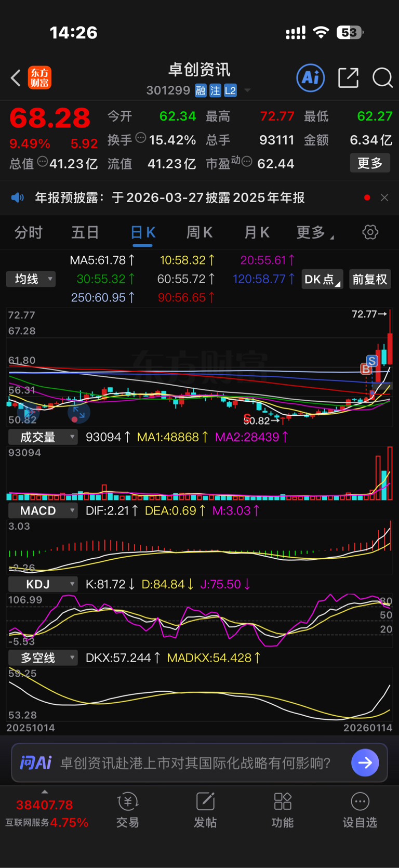399x868 pixels.
Task: Open the 成交量 indicator dropdown
Action: tap(43, 437)
